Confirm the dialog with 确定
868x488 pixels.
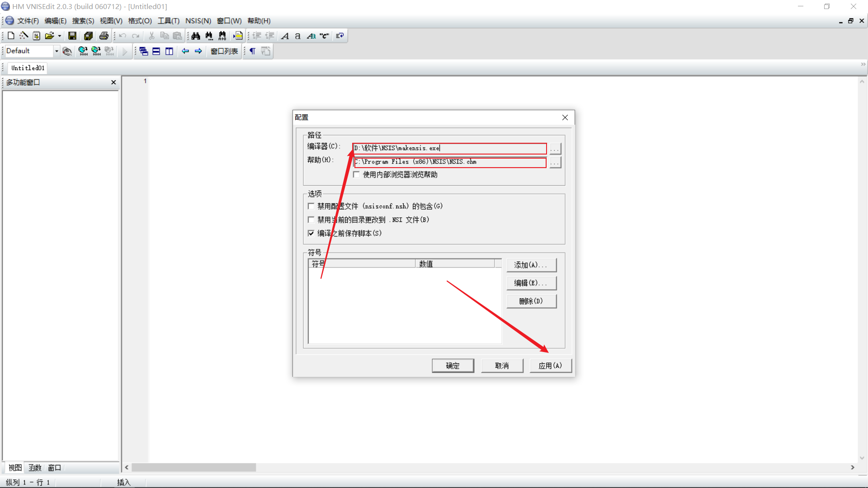(x=453, y=366)
